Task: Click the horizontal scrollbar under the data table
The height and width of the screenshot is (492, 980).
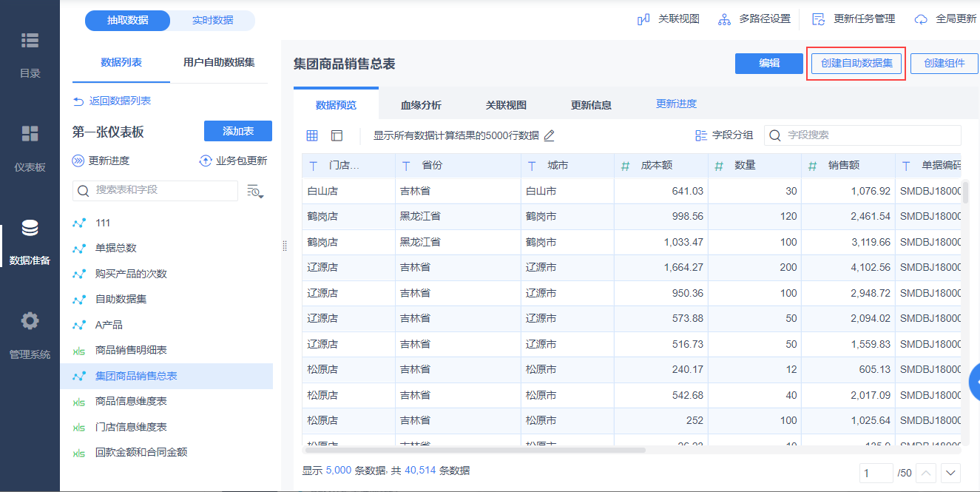Action: [x=473, y=450]
